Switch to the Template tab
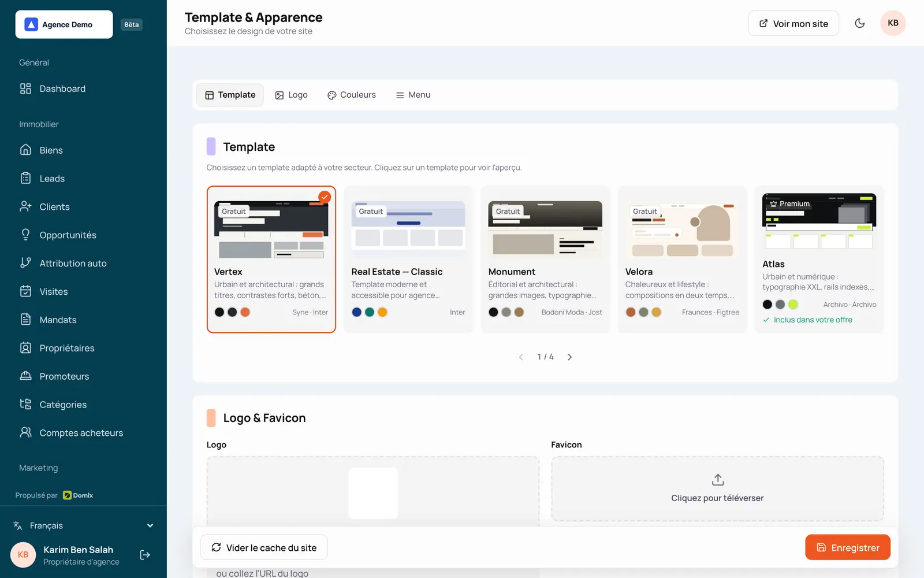Screen dimensions: 924x578 230,95
